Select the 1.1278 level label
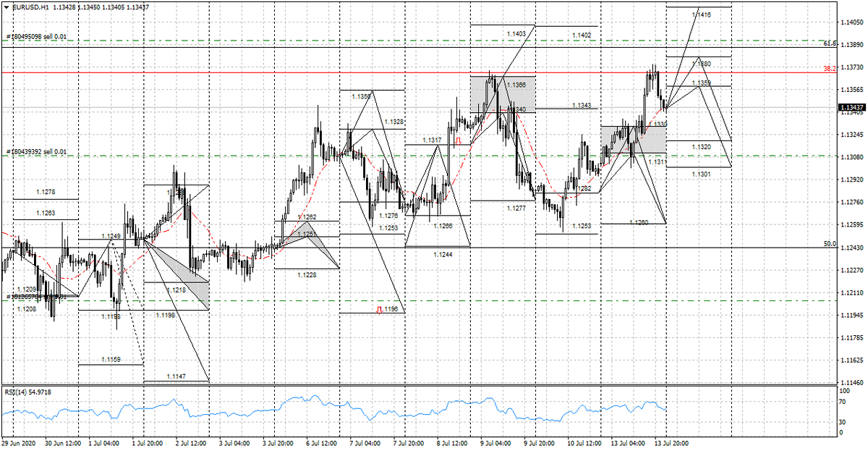The image size is (868, 451). click(46, 192)
